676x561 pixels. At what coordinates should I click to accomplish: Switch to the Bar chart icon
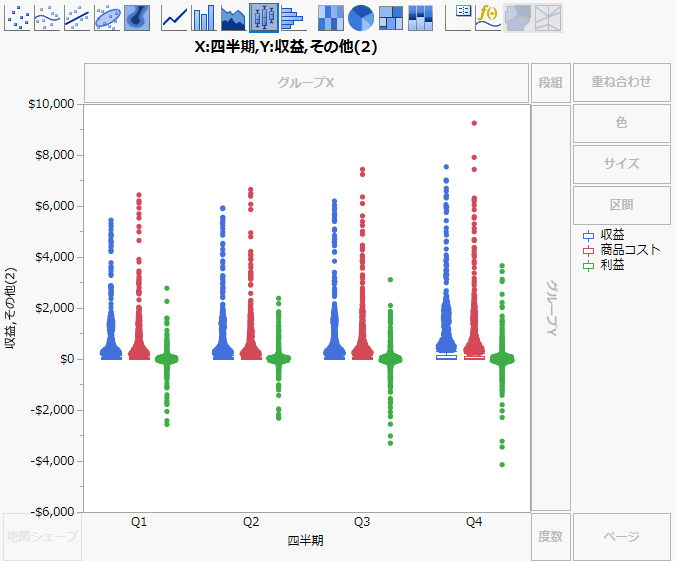click(204, 17)
